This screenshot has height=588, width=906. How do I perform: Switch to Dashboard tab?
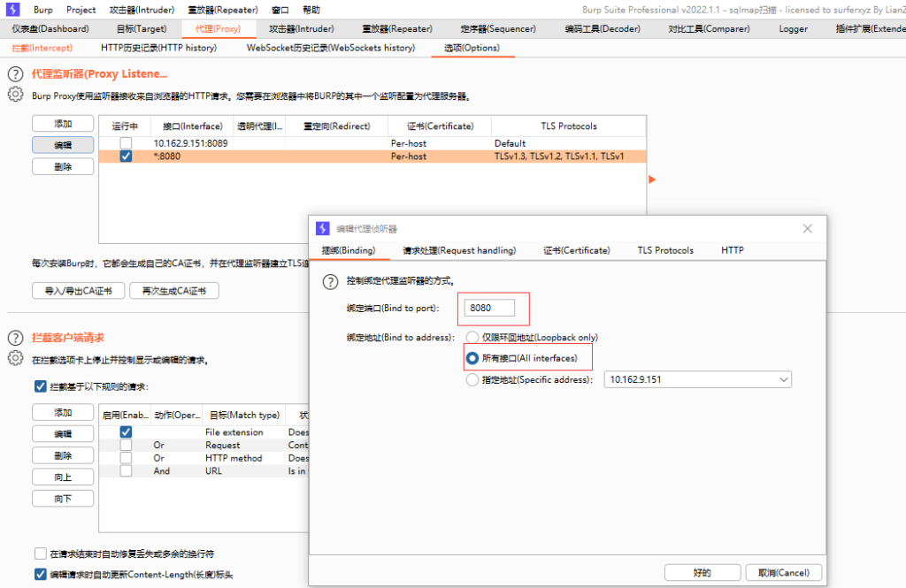coord(50,29)
